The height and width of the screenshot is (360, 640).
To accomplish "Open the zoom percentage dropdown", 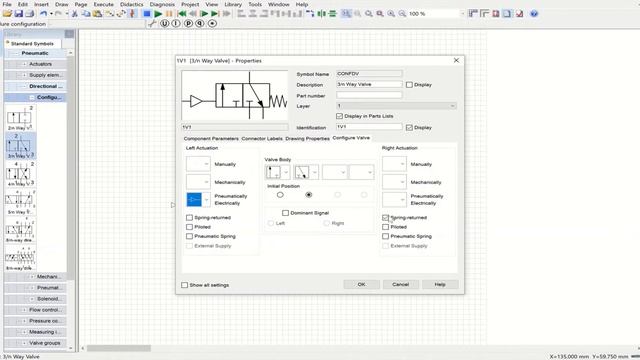I will click(462, 13).
